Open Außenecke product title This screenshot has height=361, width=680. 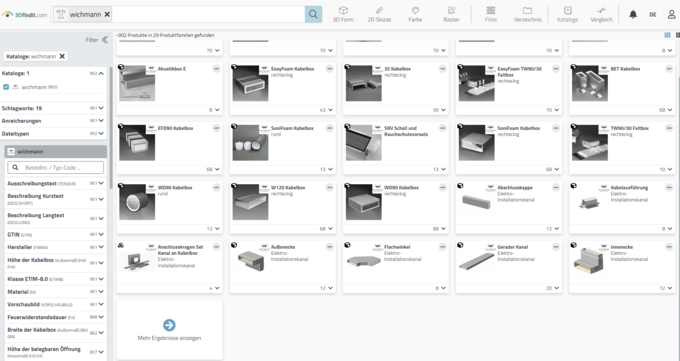point(283,247)
